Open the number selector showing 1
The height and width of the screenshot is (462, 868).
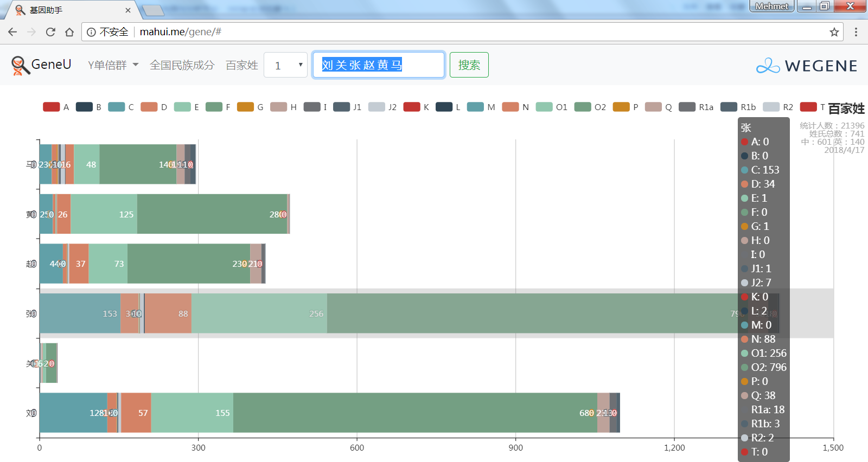pyautogui.click(x=285, y=65)
